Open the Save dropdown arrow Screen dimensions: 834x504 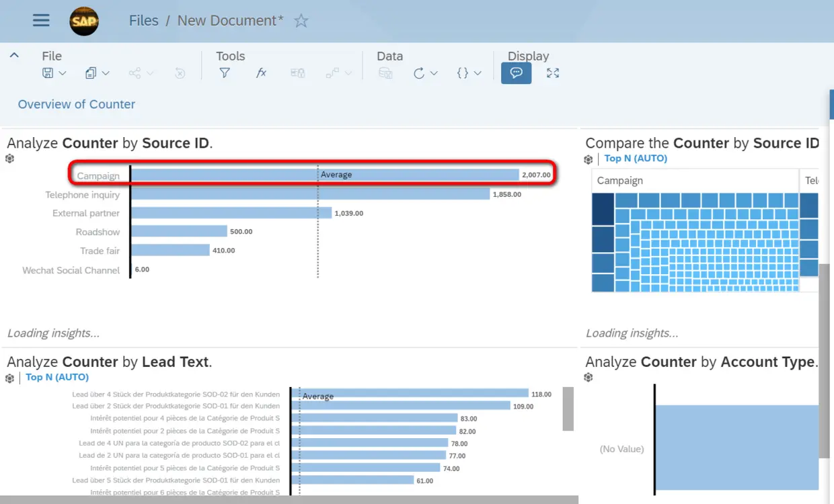tap(63, 73)
